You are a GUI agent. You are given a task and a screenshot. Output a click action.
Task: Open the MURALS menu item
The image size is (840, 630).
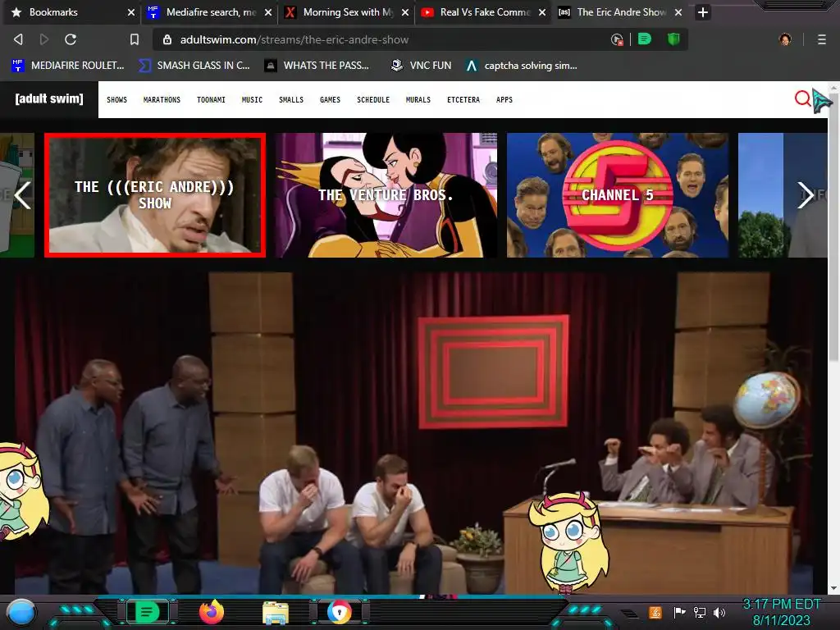click(x=418, y=99)
